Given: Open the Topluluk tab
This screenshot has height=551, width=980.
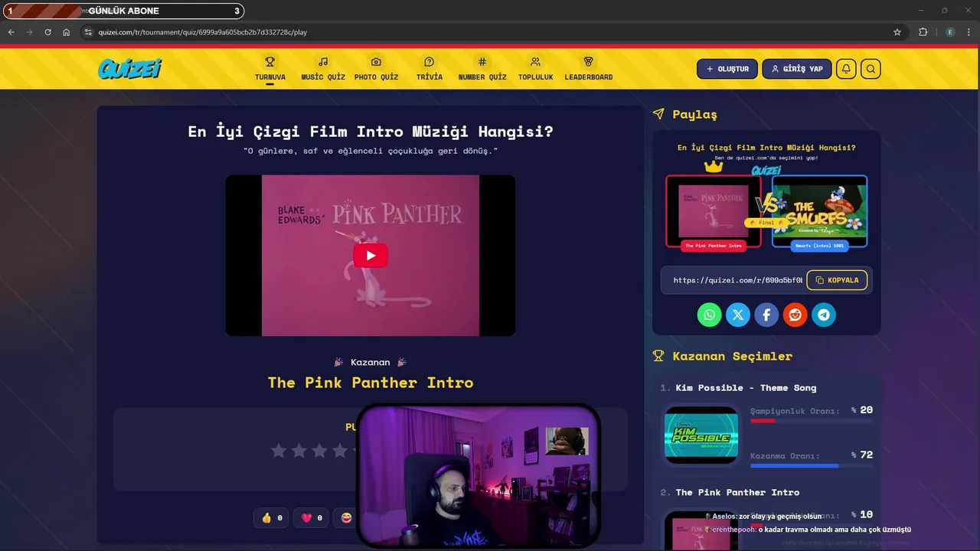Looking at the screenshot, I should tap(535, 69).
